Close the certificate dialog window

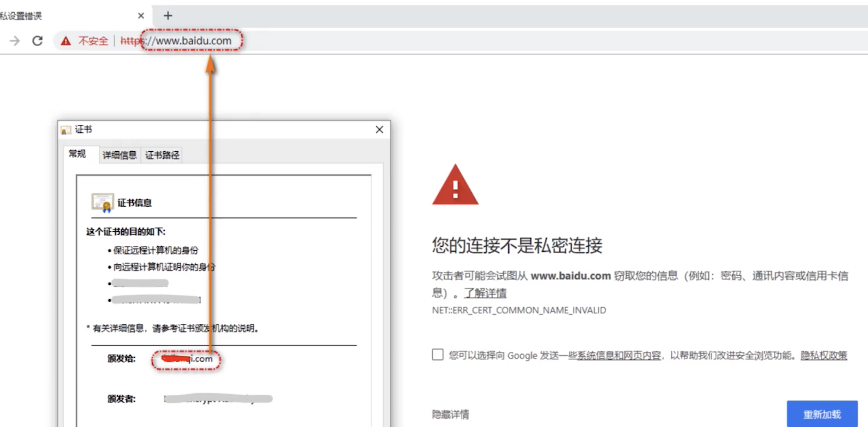(x=379, y=130)
